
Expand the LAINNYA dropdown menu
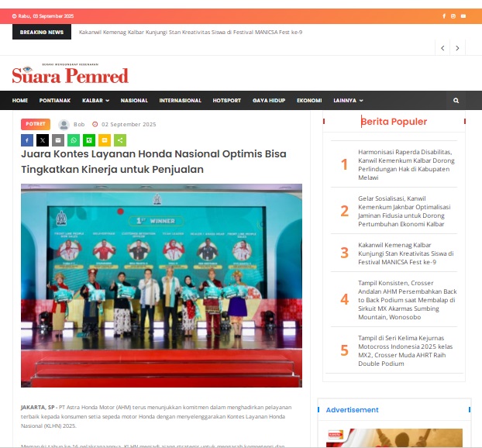(x=348, y=101)
